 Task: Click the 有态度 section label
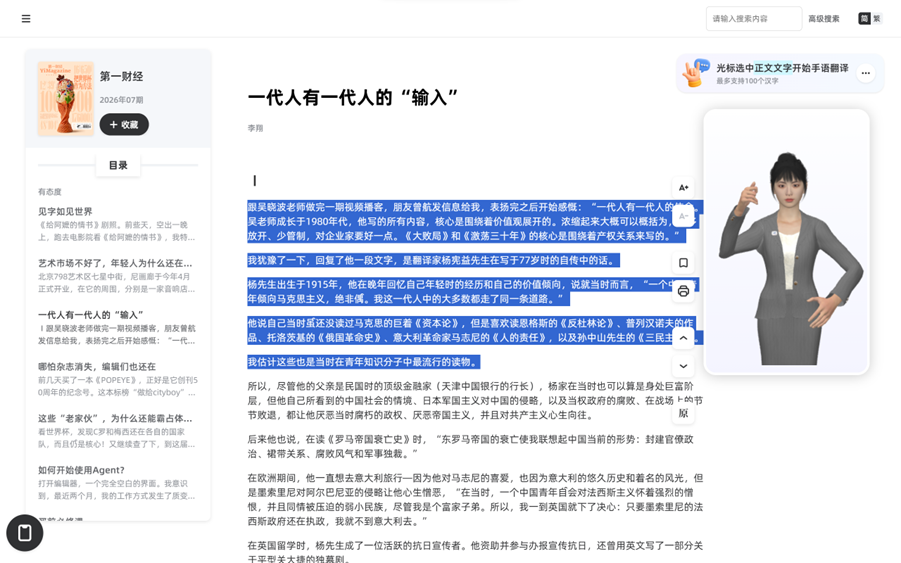pos(49,192)
